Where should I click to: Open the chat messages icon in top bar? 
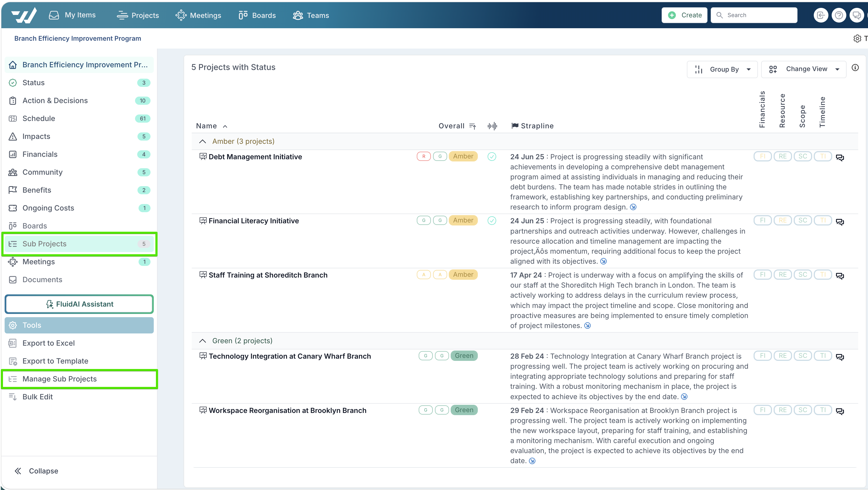856,15
